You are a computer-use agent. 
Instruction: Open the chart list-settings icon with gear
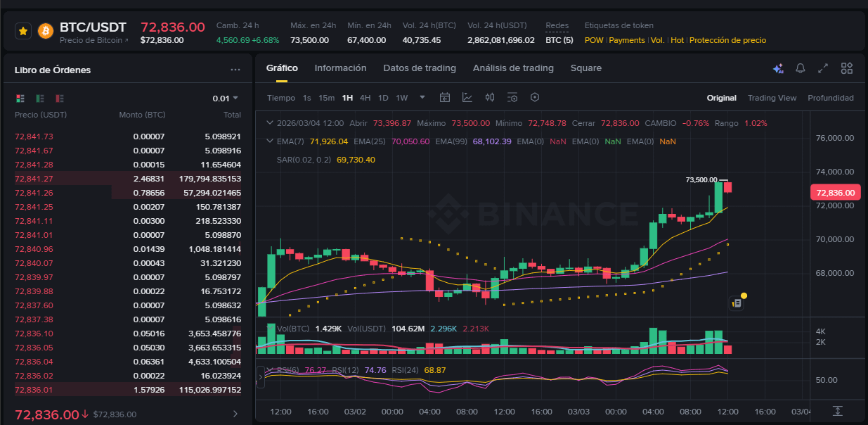pos(512,98)
